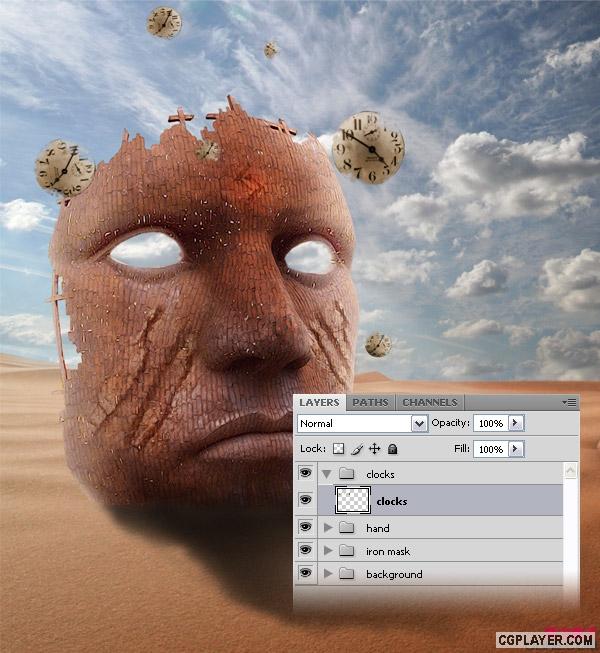
Task: Click the layers list scroll up arrow
Action: (x=570, y=471)
